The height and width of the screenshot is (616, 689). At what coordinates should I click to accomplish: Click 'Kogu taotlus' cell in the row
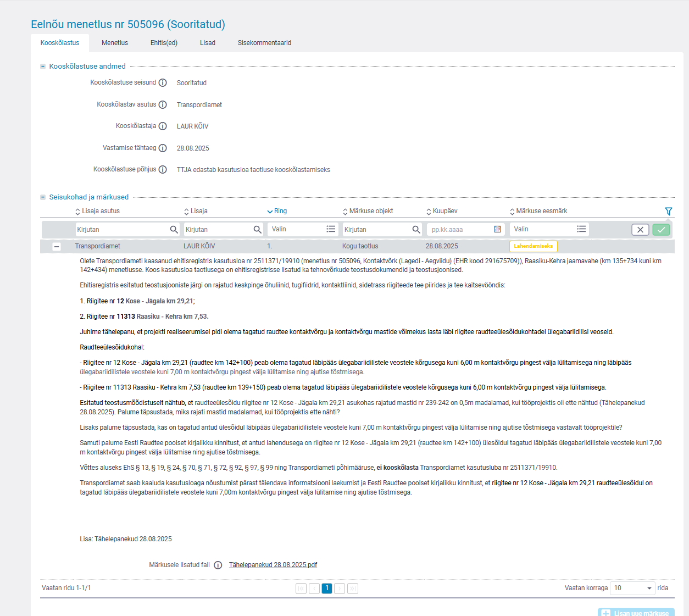click(360, 247)
